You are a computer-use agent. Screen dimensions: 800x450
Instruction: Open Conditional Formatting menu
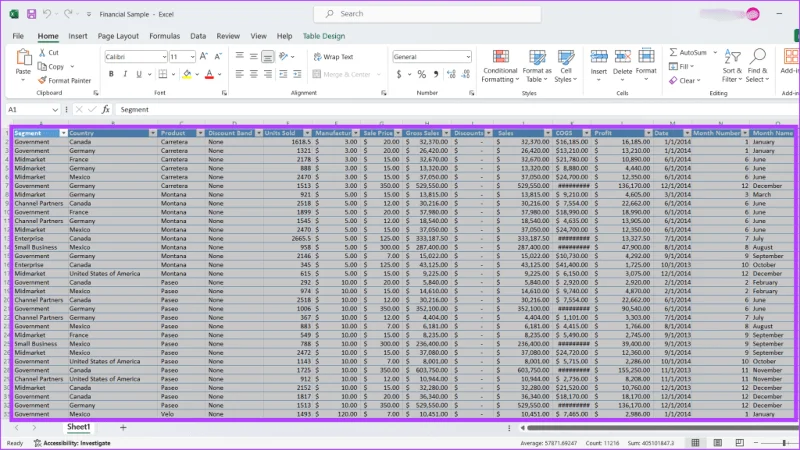[500, 66]
